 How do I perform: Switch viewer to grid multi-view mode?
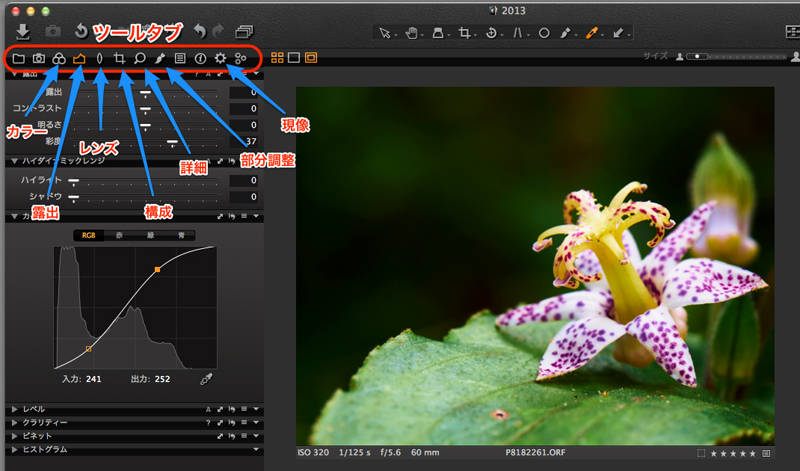click(277, 57)
